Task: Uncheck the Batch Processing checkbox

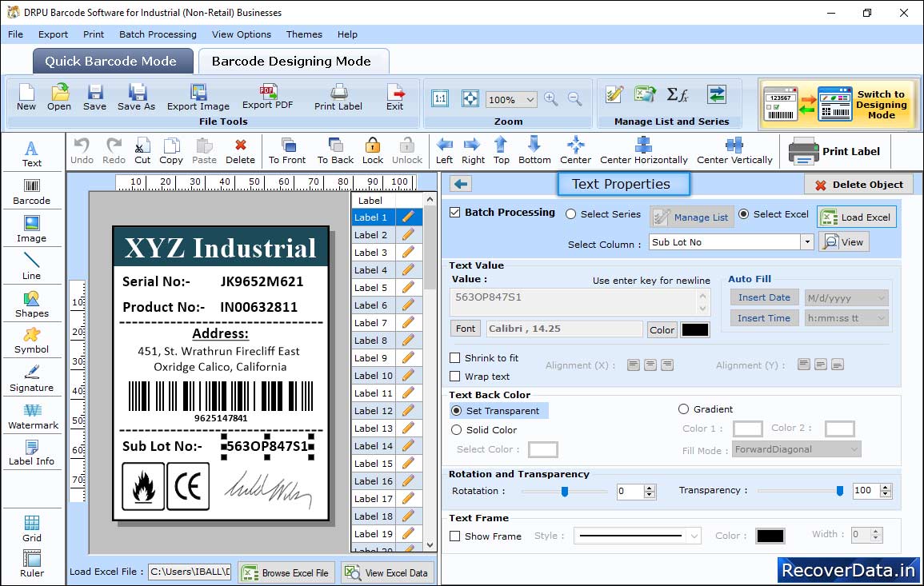Action: click(455, 213)
